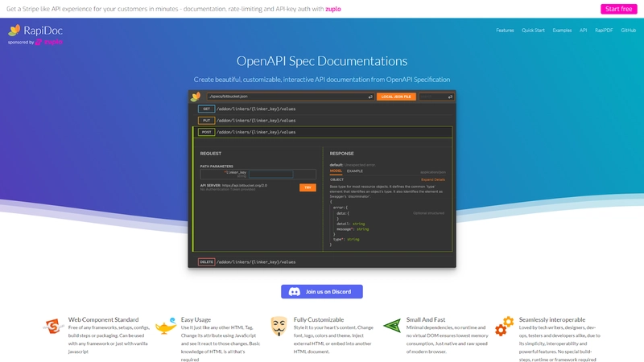The height and width of the screenshot is (362, 644).
Task: Collapse the POST linkers values endpoint
Action: pyautogui.click(x=323, y=132)
